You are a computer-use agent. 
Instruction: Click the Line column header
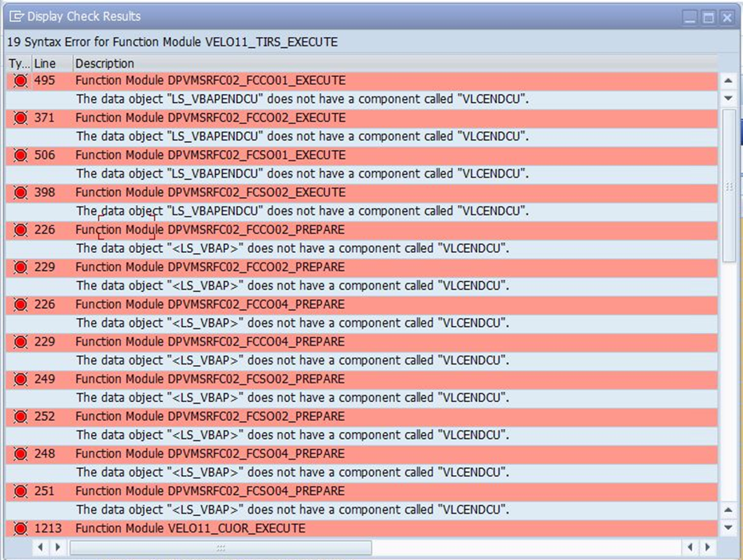(52, 64)
